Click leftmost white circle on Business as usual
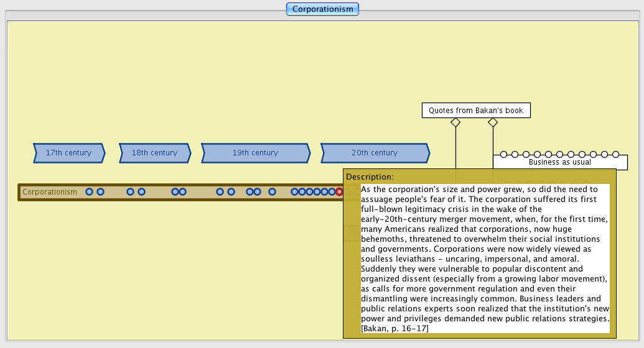The image size is (644, 348). 503,154
